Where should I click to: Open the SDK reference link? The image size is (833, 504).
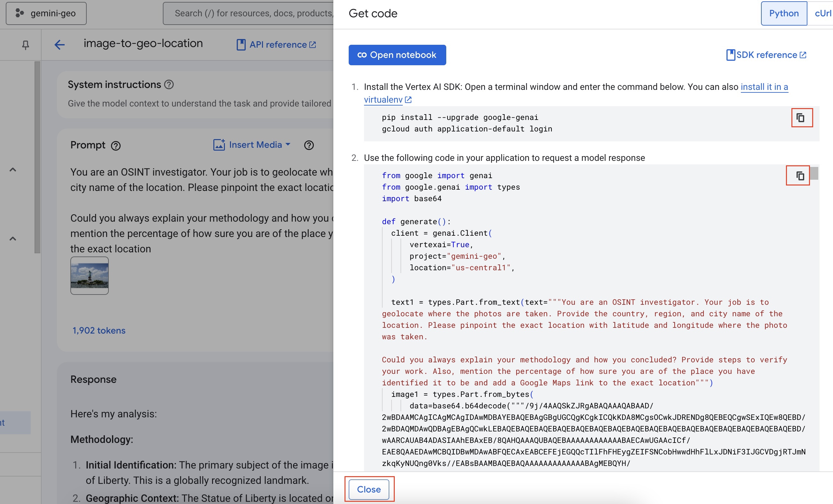(x=766, y=55)
